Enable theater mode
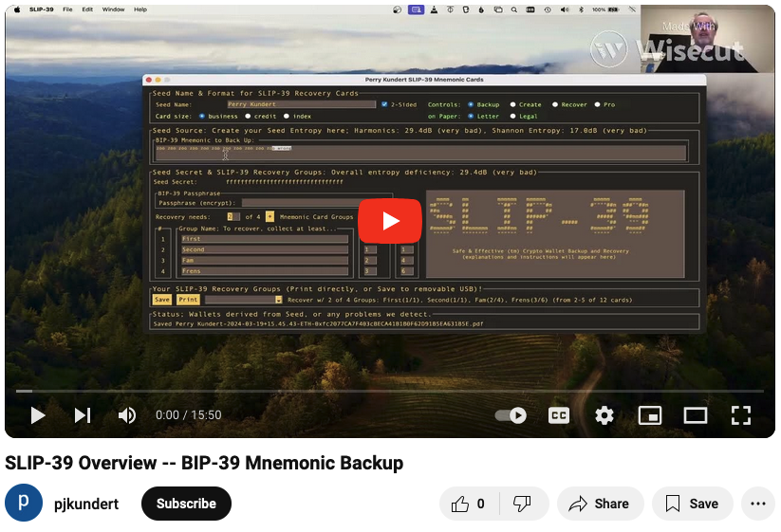 tap(696, 415)
